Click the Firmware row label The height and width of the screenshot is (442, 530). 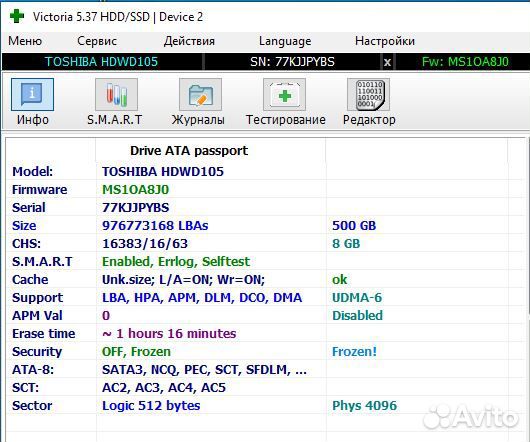click(40, 190)
